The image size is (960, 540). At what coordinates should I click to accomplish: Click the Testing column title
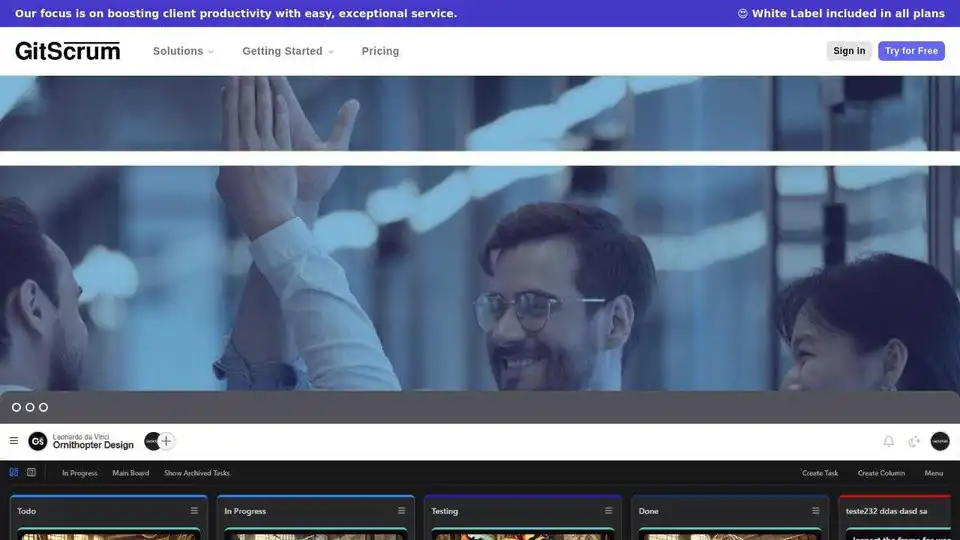click(444, 511)
